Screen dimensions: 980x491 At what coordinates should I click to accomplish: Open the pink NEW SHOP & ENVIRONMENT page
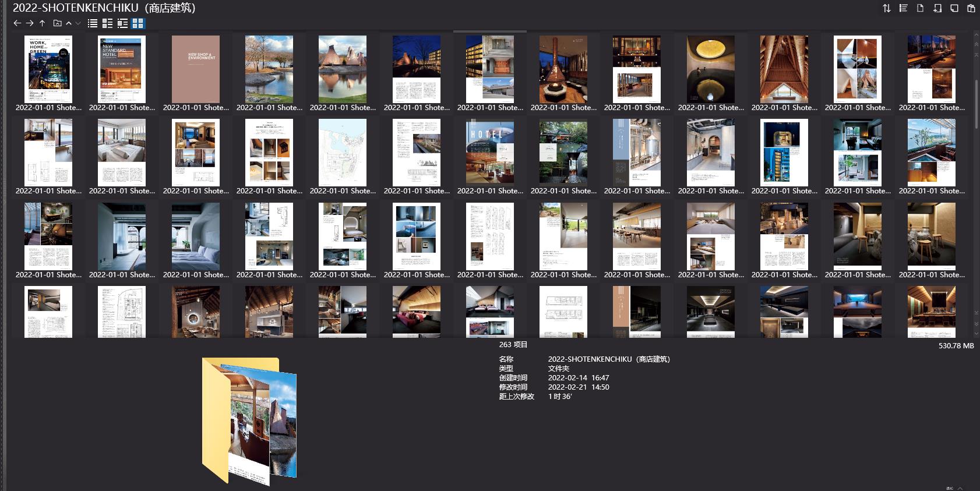tap(196, 69)
